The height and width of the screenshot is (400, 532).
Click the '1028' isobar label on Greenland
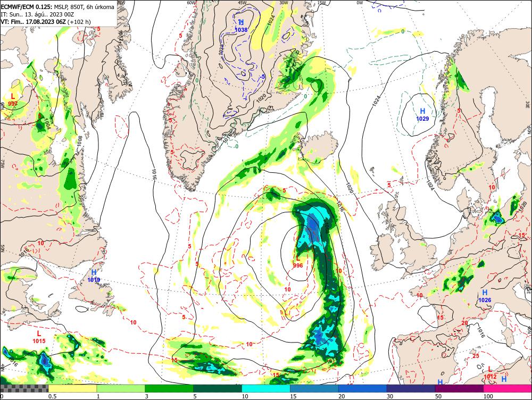[x=221, y=49]
